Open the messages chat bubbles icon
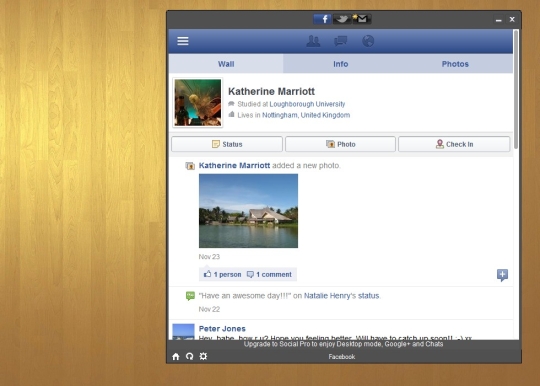Image resolution: width=540 pixels, height=386 pixels. click(341, 41)
